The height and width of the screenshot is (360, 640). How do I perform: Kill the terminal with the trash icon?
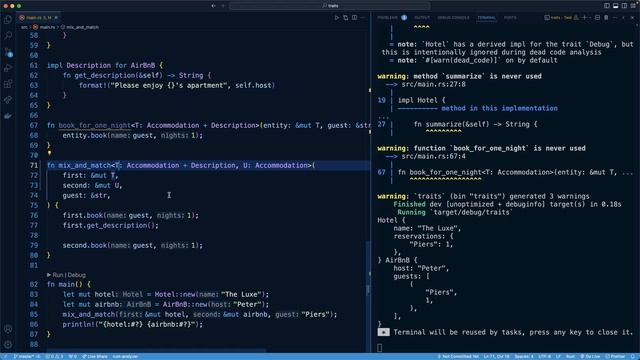pyautogui.click(x=606, y=18)
